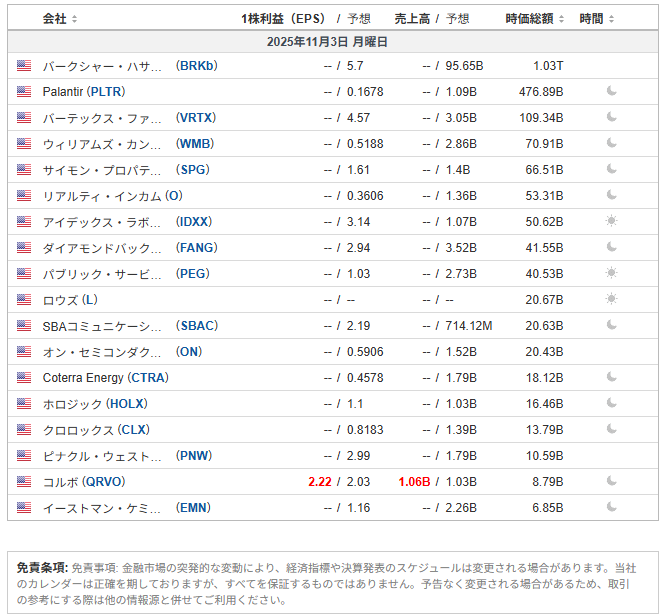Click the sun icon in the ロウズ (L) row
Image resolution: width=664 pixels, height=615 pixels.
tap(612, 299)
